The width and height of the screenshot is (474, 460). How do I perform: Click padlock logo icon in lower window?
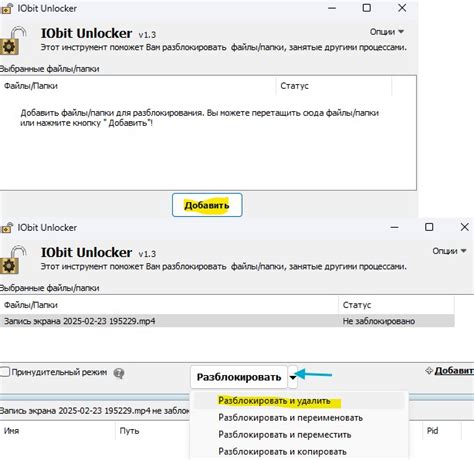tap(13, 260)
